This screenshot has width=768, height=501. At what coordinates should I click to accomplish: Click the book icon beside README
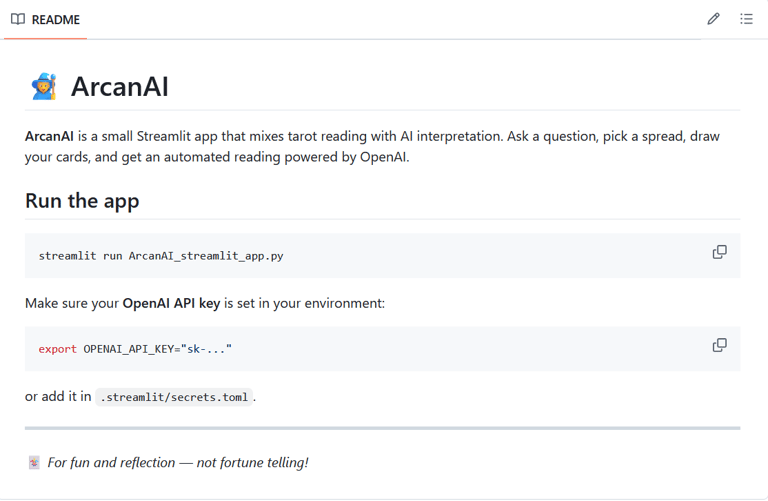18,19
